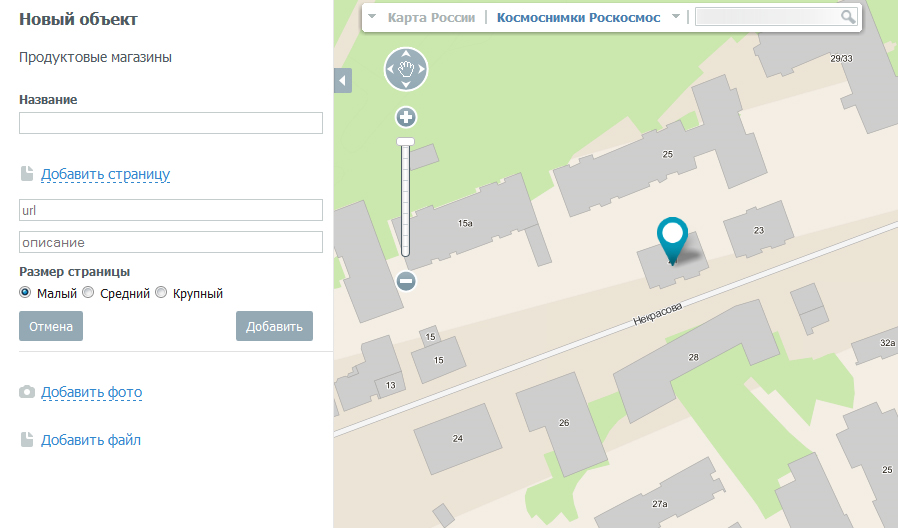Click Некрасова street label on map
This screenshot has height=528, width=898.
pos(657,313)
